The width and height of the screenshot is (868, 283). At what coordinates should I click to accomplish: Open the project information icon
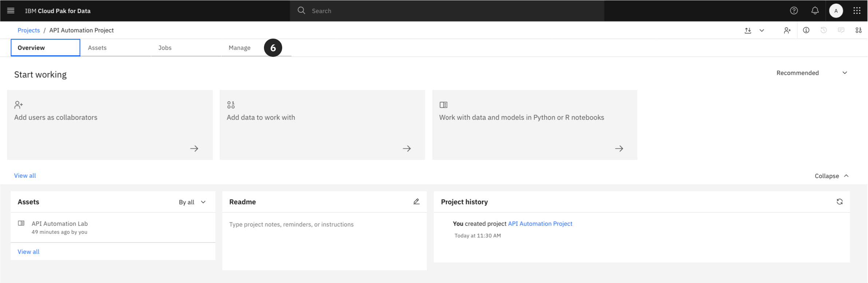(x=806, y=30)
